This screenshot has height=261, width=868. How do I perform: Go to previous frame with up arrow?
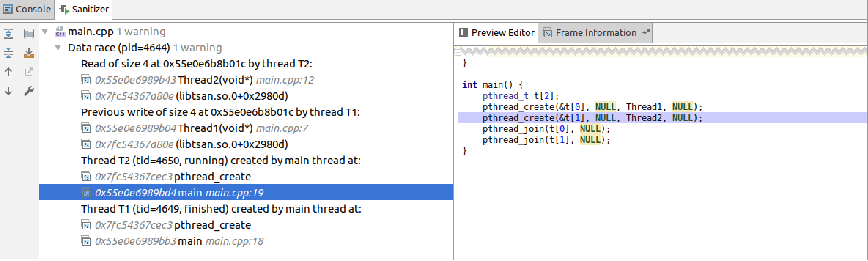8,72
